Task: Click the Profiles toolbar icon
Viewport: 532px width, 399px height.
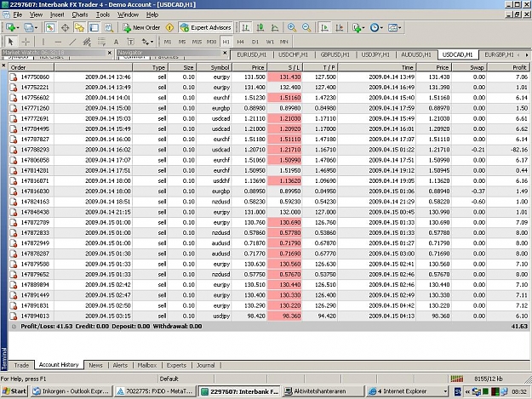Action: click(x=28, y=28)
